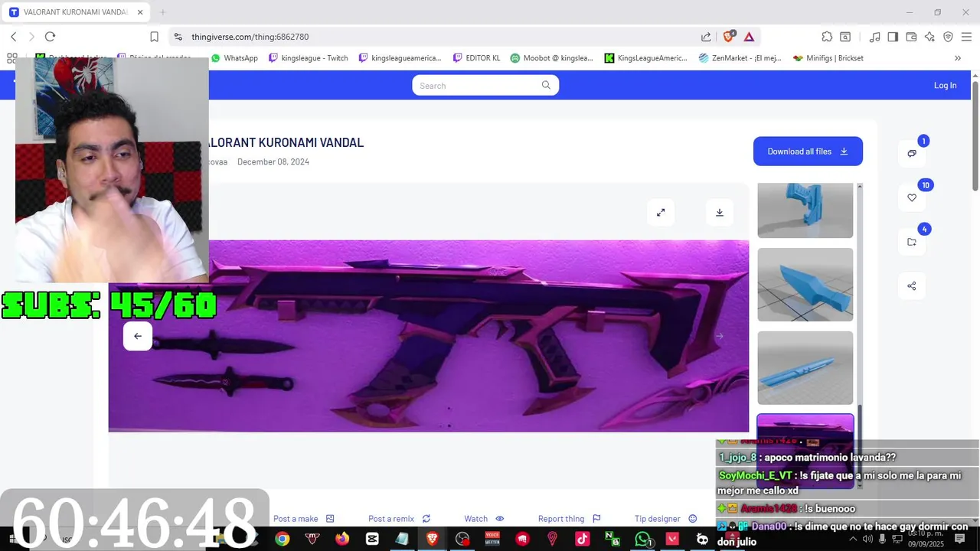The width and height of the screenshot is (980, 551).
Task: Open Minifigs | Brickset bookmark
Action: click(828, 58)
